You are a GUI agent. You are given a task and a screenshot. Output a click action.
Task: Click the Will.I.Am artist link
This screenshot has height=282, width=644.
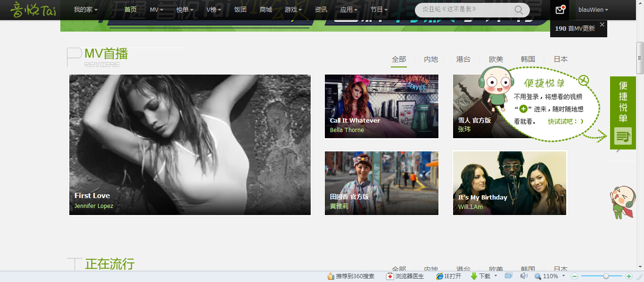tap(471, 207)
